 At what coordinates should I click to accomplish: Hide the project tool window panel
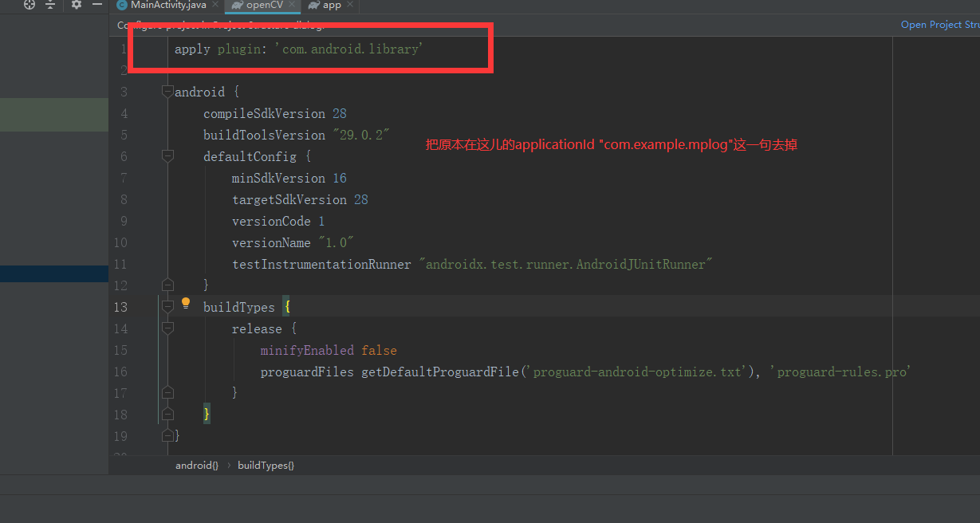99,6
